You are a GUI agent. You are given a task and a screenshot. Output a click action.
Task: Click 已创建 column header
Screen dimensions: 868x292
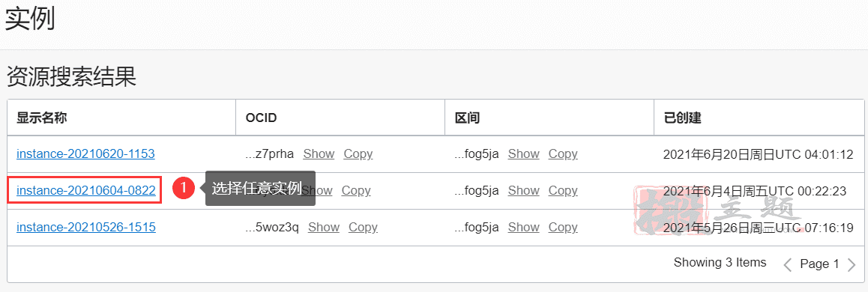pyautogui.click(x=683, y=118)
